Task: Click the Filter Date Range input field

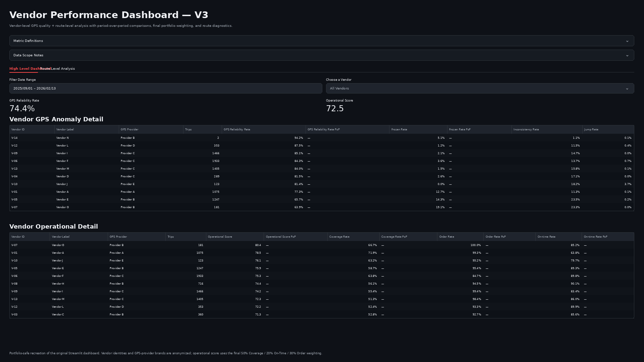Action: click(166, 88)
